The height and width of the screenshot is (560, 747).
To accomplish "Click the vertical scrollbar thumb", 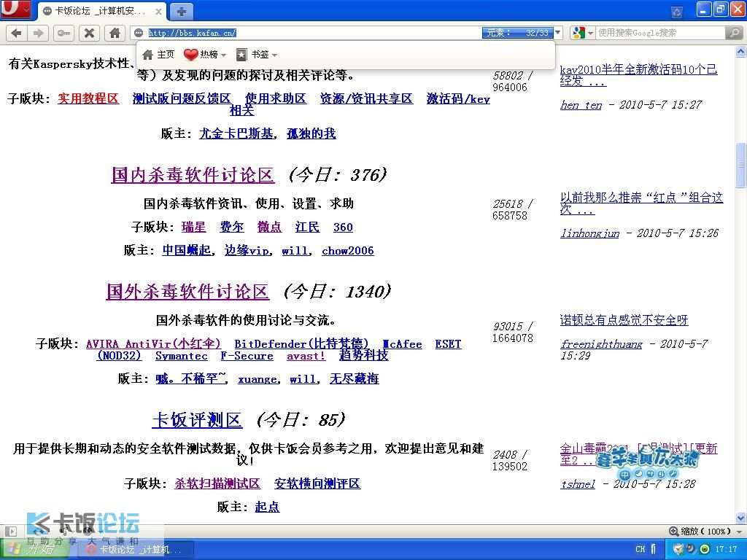I will coord(741,166).
